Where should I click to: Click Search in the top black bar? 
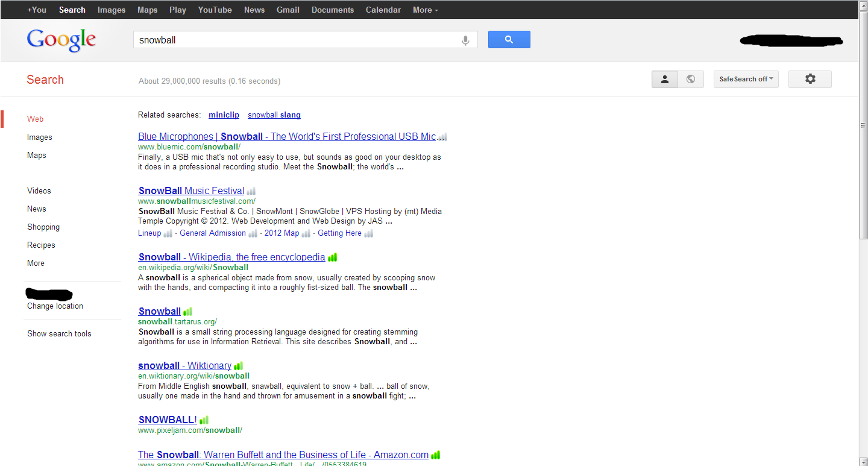pos(72,10)
